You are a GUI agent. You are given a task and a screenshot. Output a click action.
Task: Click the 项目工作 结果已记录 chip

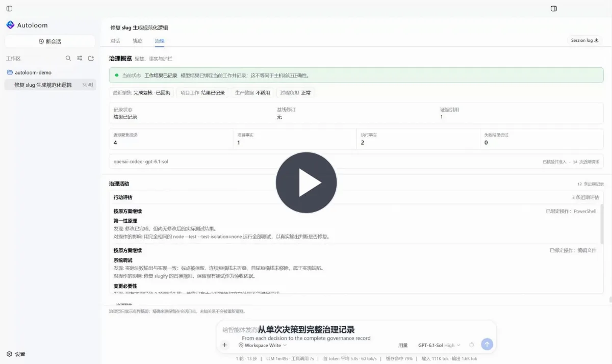pos(202,93)
